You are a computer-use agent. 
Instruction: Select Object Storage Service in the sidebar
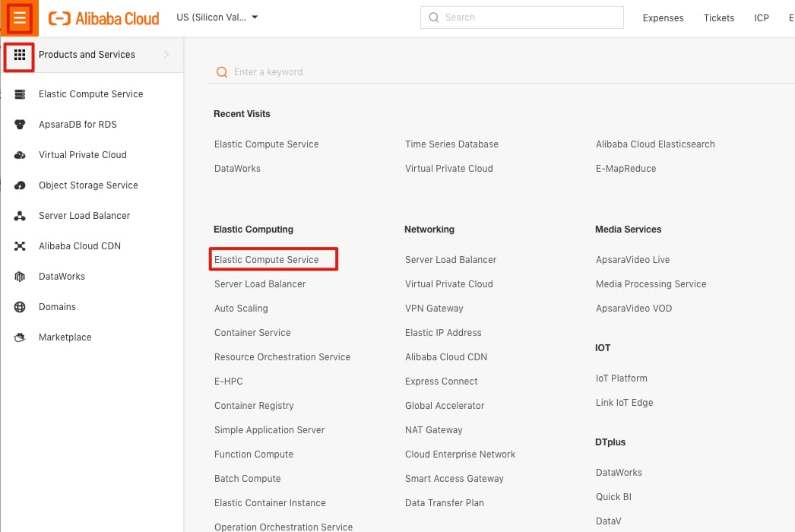click(88, 185)
